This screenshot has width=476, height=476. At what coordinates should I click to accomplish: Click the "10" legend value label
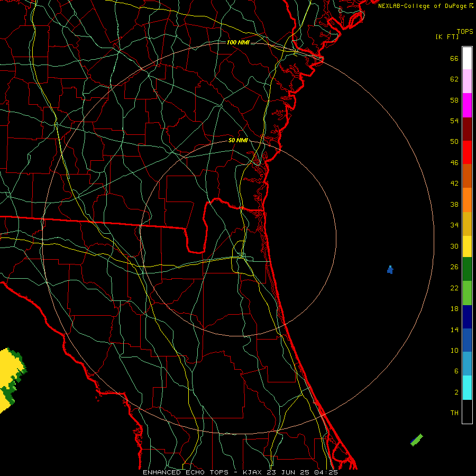click(454, 350)
